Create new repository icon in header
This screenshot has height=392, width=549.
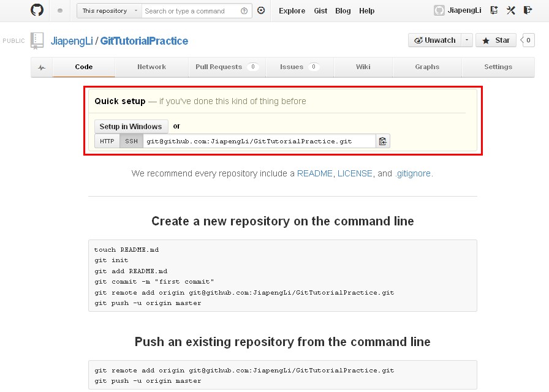[494, 10]
